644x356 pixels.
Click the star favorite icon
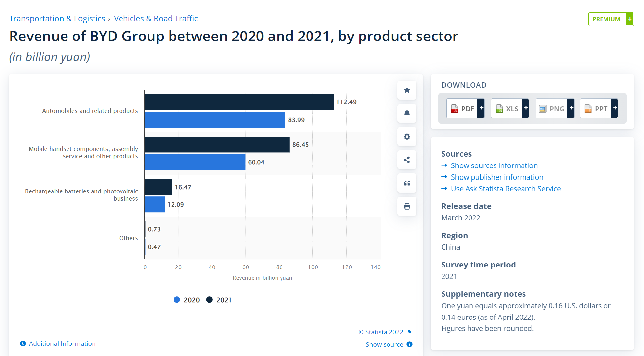[x=407, y=90]
